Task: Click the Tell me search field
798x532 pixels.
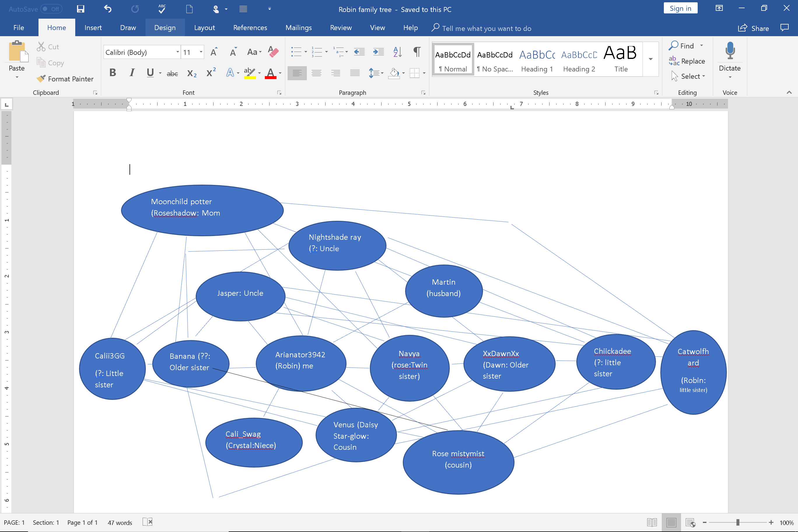Action: 486,29
